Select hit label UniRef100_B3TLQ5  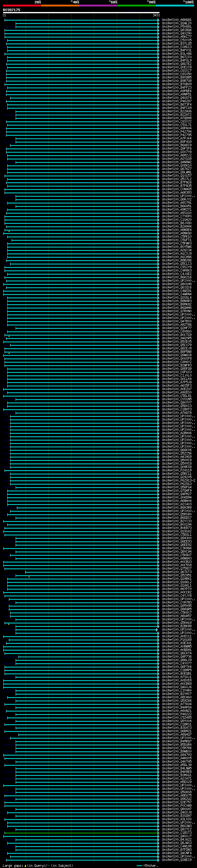tap(176, 43)
